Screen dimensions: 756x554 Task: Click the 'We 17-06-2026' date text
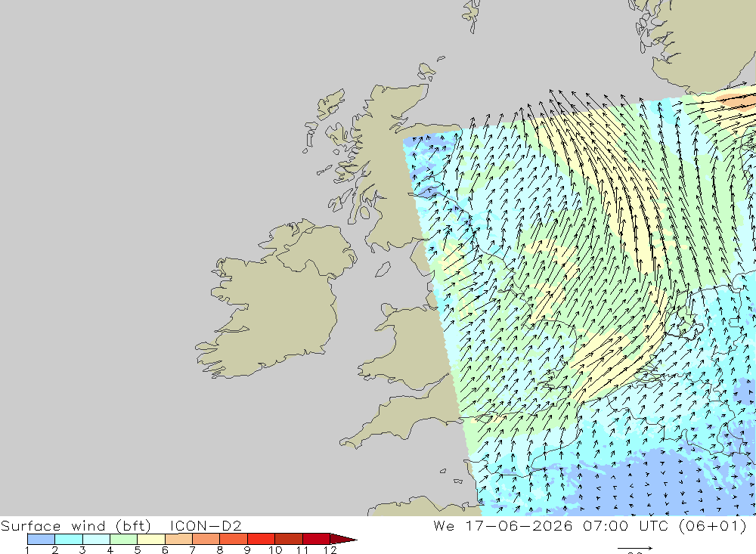(503, 525)
